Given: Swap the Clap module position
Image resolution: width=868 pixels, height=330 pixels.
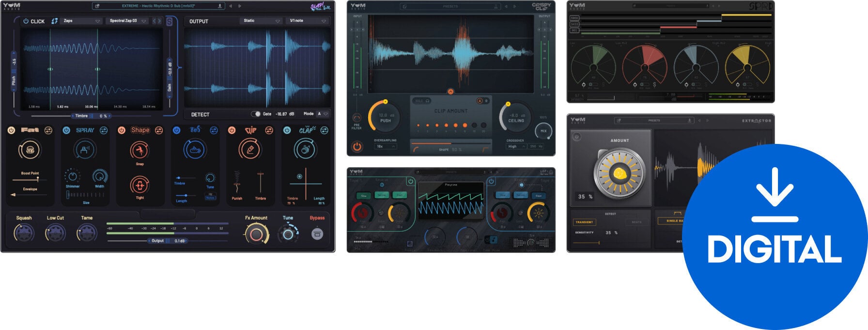Looking at the screenshot, I should (324, 130).
